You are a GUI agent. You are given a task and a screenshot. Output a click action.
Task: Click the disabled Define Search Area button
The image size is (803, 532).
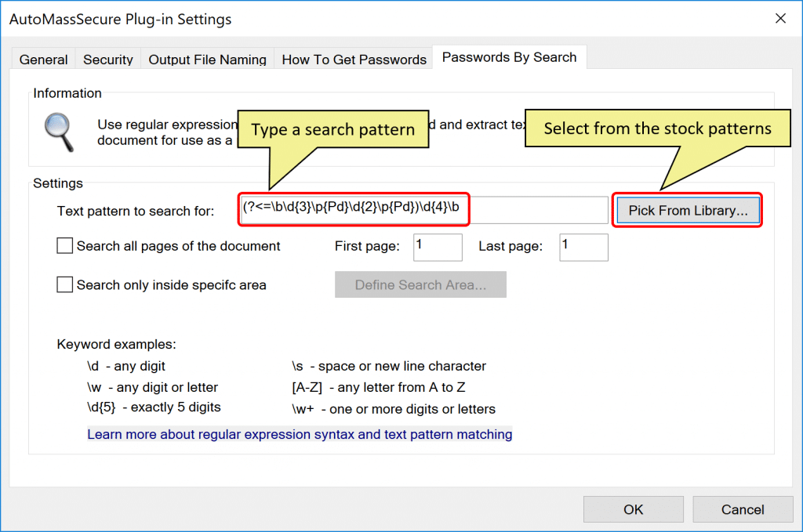[420, 284]
